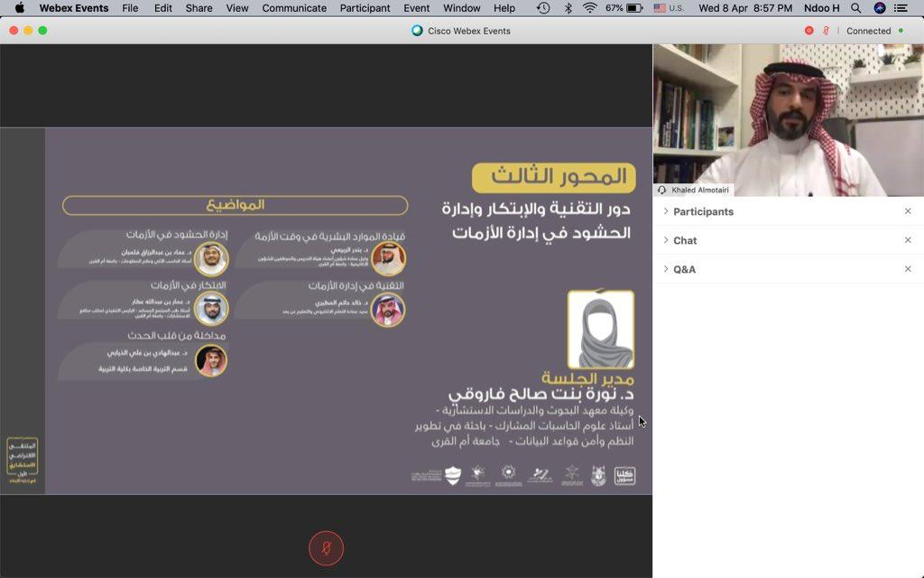Screen dimensions: 924x578
Task: Click speaker photo for مداخلة من قلب الحدث
Action: tap(211, 359)
